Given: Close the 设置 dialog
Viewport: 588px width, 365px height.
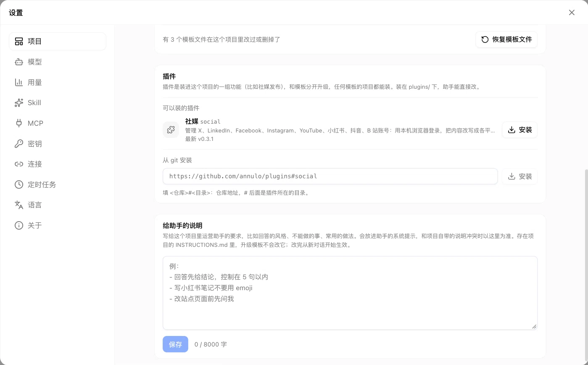Looking at the screenshot, I should 572,13.
